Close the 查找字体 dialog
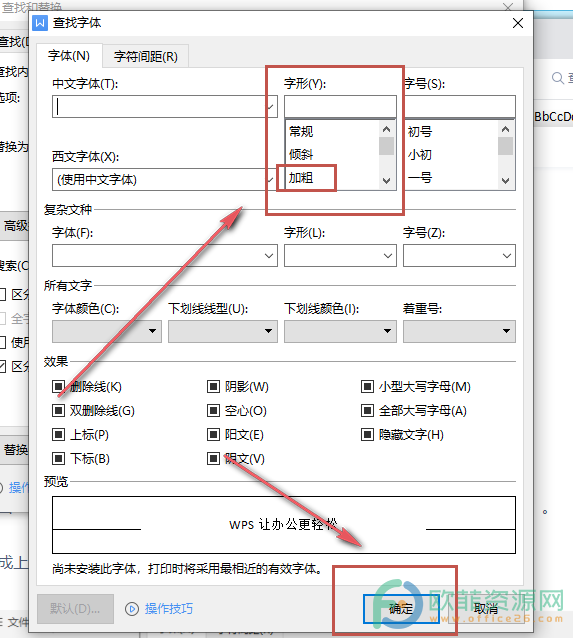 [x=518, y=23]
